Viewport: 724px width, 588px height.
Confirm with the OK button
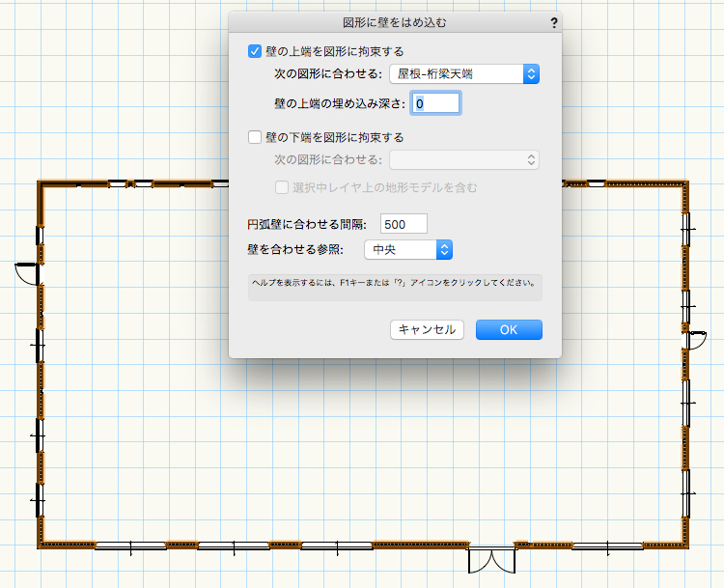click(x=509, y=330)
